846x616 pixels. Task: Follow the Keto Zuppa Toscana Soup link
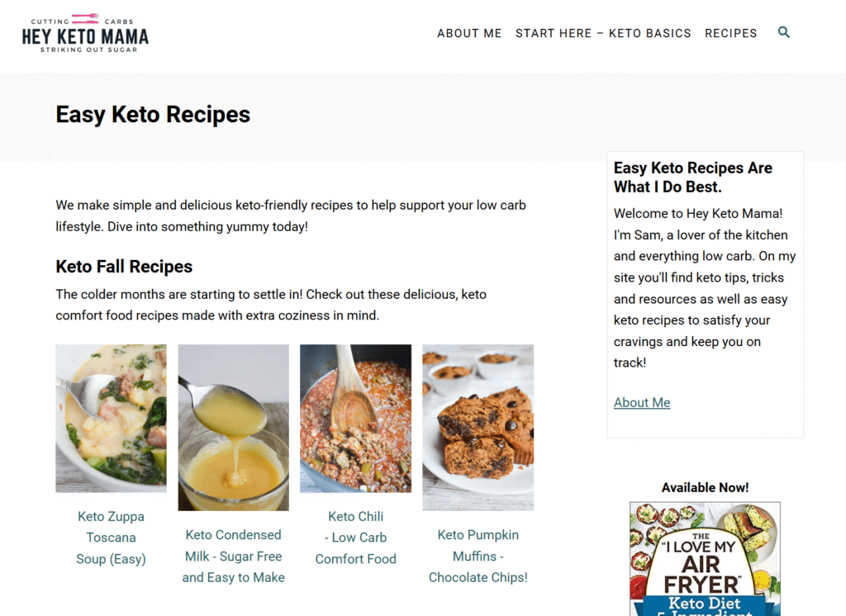pyautogui.click(x=111, y=538)
